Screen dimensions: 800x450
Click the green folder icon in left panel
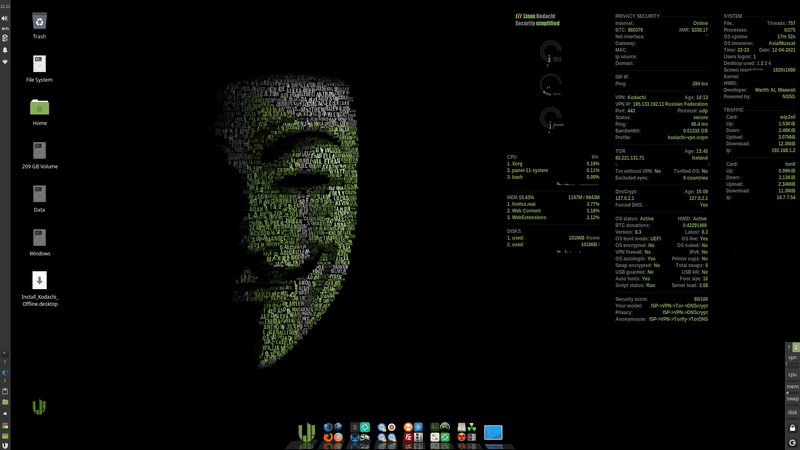[5, 402]
